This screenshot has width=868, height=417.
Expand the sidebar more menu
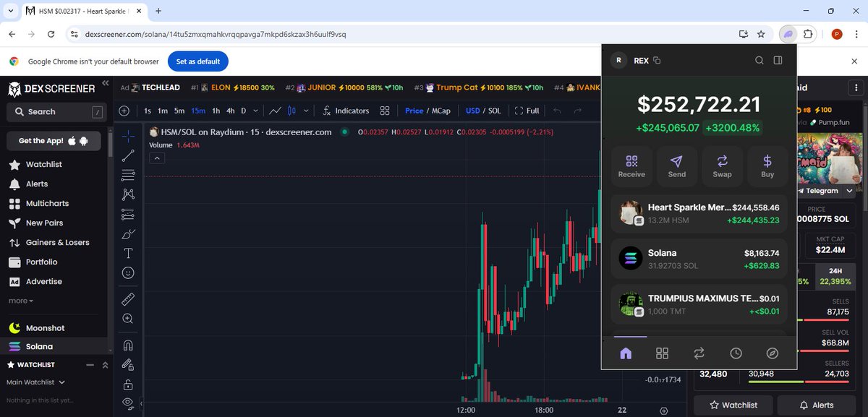[21, 301]
